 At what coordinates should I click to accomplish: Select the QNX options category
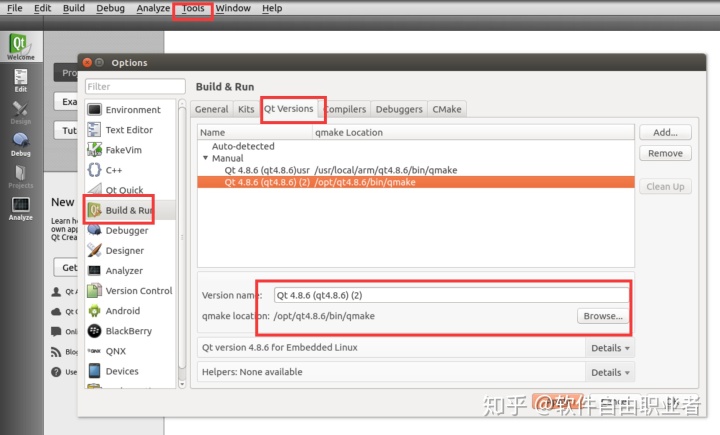[x=130, y=351]
